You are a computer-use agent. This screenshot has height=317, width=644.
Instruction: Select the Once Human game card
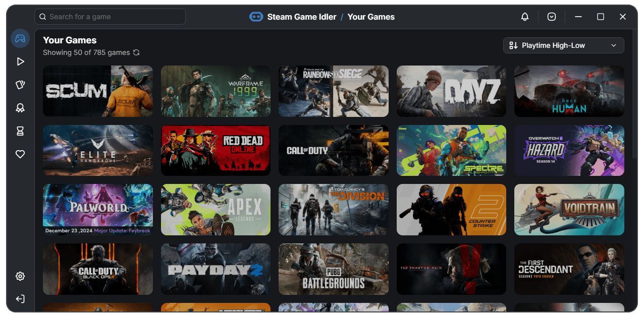(569, 91)
